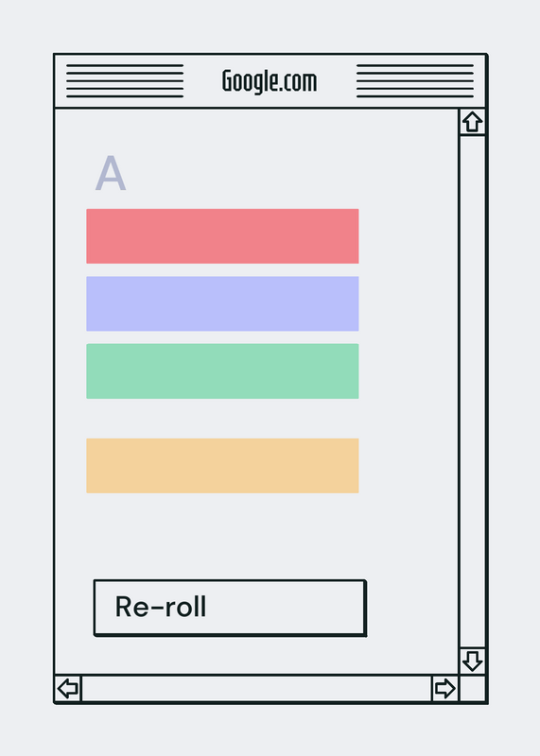Select the pale orange color bar
Image resolution: width=540 pixels, height=756 pixels.
[x=222, y=466]
